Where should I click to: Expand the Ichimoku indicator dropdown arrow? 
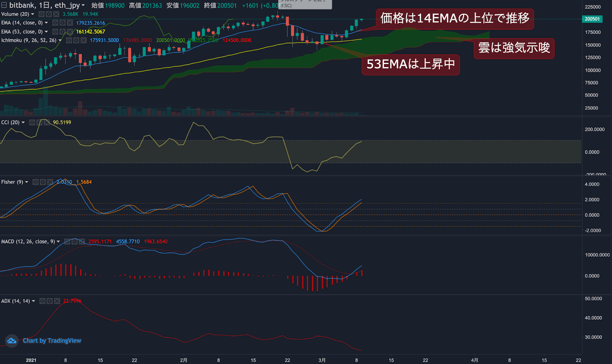(60, 40)
